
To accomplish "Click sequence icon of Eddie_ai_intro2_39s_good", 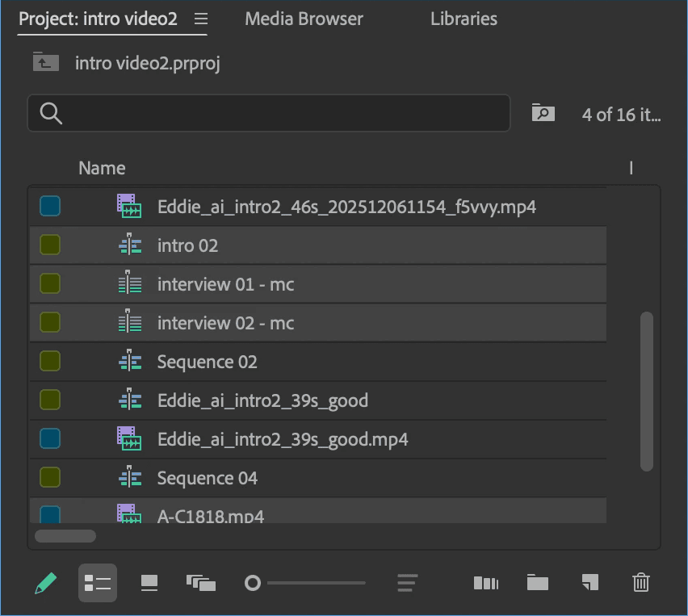I will 130,399.
